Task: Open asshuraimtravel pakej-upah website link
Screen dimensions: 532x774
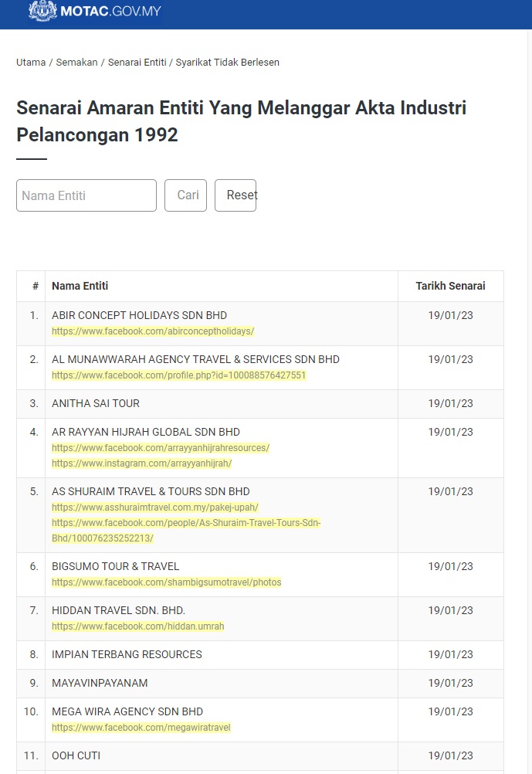Action: pyautogui.click(x=154, y=508)
